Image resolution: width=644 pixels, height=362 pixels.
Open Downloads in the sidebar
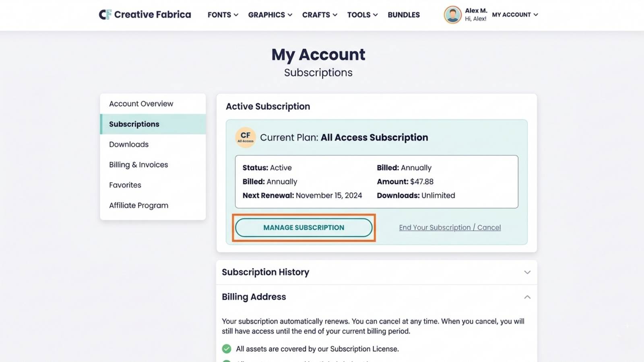point(153,144)
